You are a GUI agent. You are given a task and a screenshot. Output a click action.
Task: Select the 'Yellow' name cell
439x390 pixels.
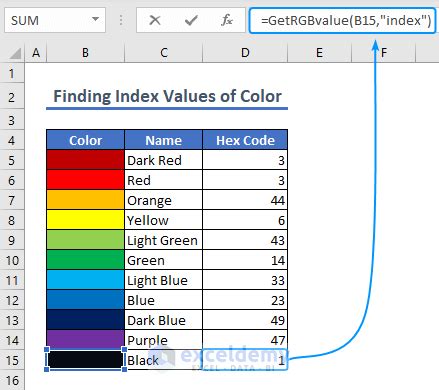click(x=163, y=220)
